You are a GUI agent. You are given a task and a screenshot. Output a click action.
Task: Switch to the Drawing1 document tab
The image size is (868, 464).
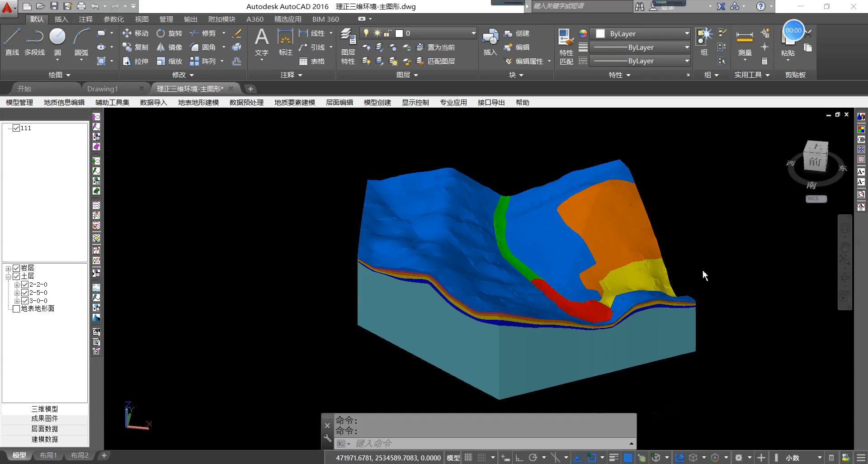pyautogui.click(x=102, y=89)
